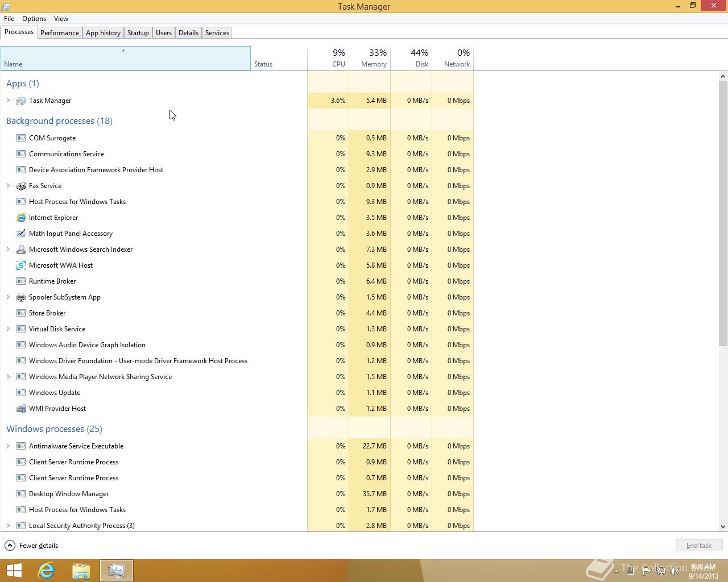Image resolution: width=728 pixels, height=582 pixels.
Task: Expand the Task Manager app entry
Action: coord(8,101)
